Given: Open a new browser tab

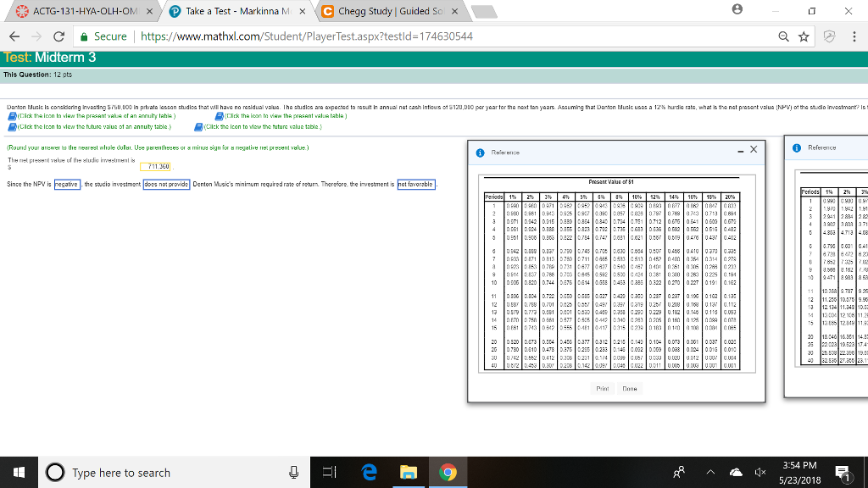Looking at the screenshot, I should pyautogui.click(x=484, y=12).
